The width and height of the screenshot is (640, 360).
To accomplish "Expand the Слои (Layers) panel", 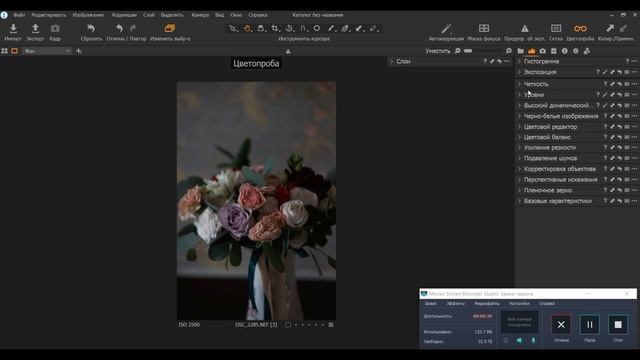I will click(x=391, y=61).
